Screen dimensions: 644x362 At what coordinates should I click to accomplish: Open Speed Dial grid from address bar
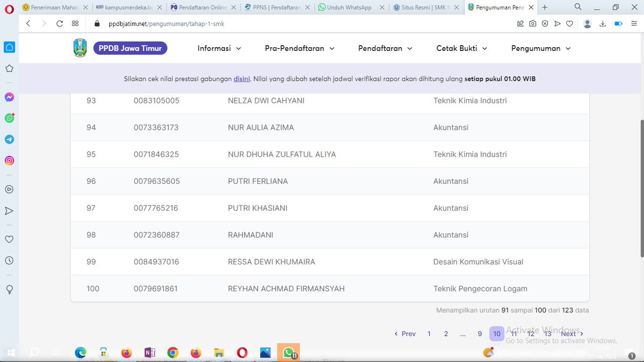click(75, 24)
